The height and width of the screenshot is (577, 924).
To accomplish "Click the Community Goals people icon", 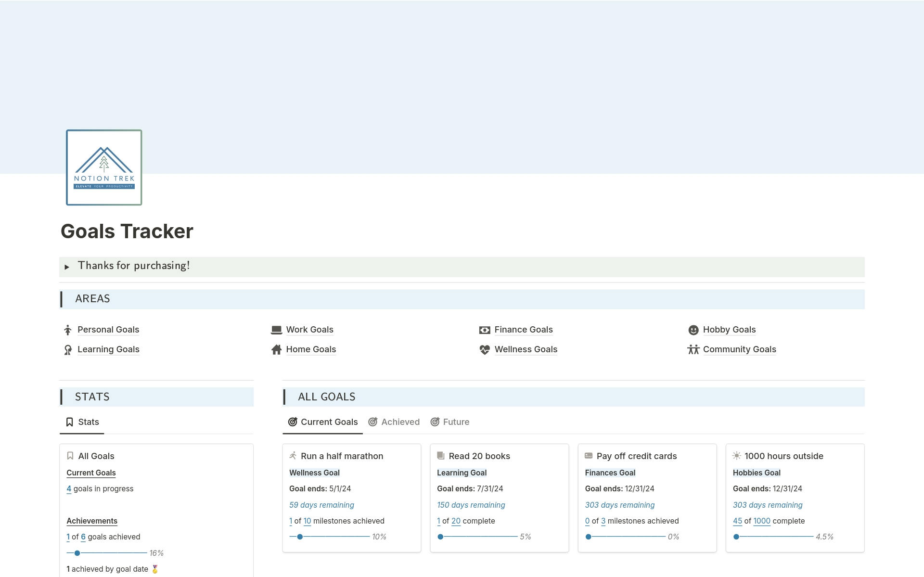I will coord(693,350).
